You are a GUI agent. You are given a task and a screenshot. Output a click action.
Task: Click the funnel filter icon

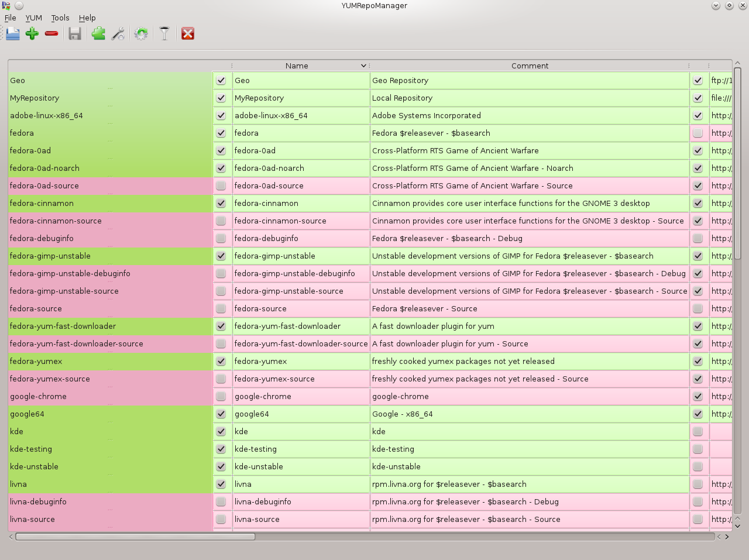(164, 33)
